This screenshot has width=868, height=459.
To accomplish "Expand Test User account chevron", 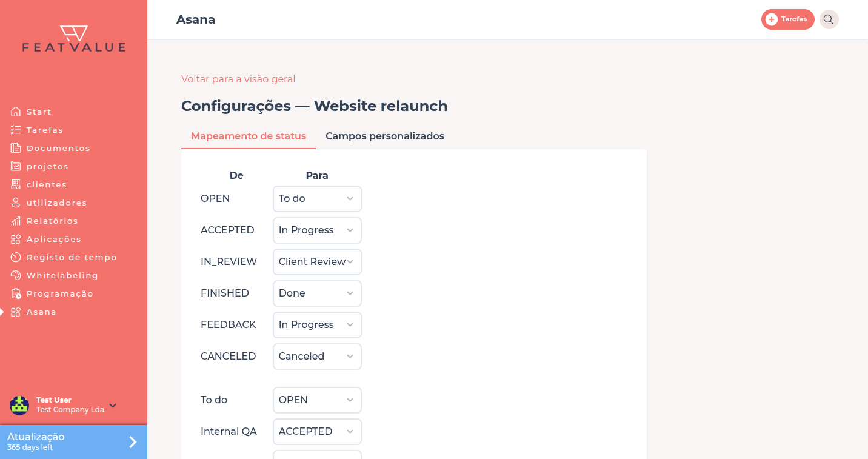I will coord(113,405).
